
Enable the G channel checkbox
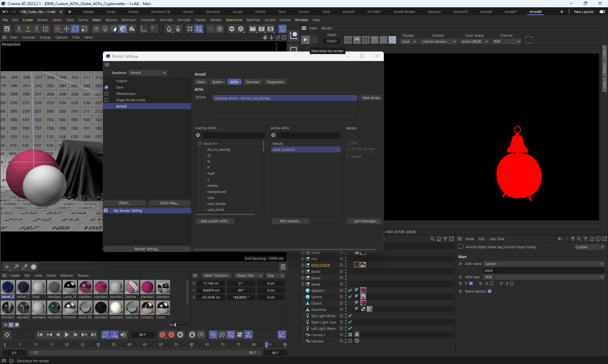tap(491, 283)
